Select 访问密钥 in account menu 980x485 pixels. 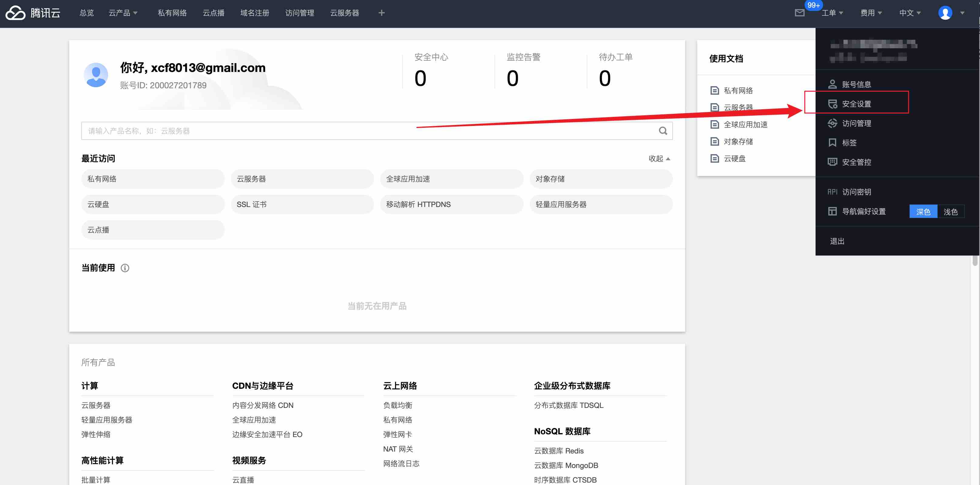coord(856,192)
